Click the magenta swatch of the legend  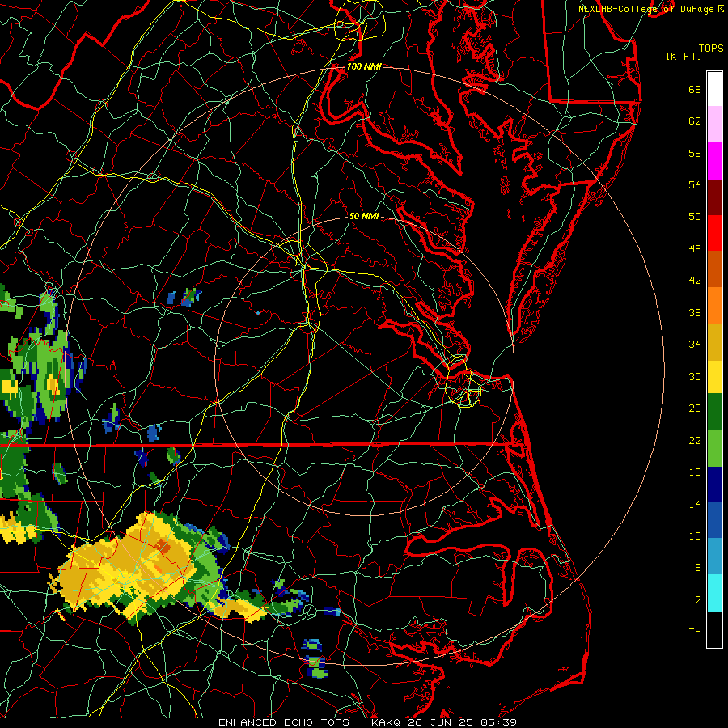tap(714, 161)
